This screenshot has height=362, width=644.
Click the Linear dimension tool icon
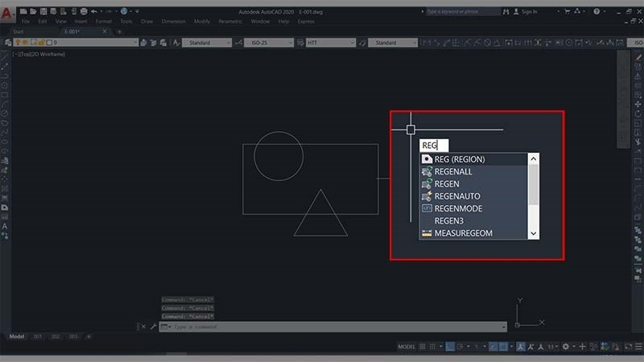pos(427,43)
